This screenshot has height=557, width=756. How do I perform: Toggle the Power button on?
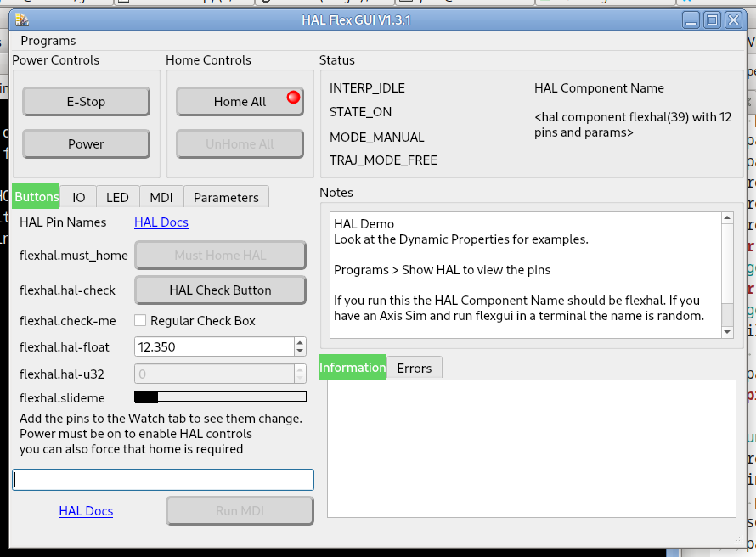[x=86, y=143]
